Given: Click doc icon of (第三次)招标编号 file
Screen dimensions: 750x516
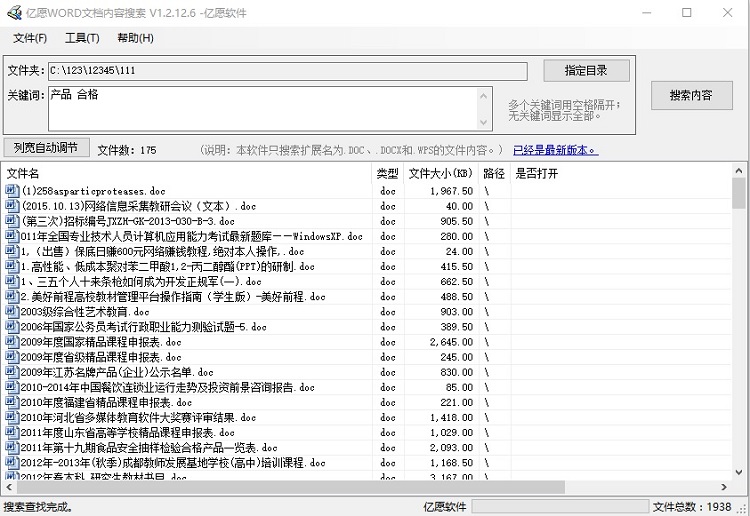Looking at the screenshot, I should (x=11, y=221).
